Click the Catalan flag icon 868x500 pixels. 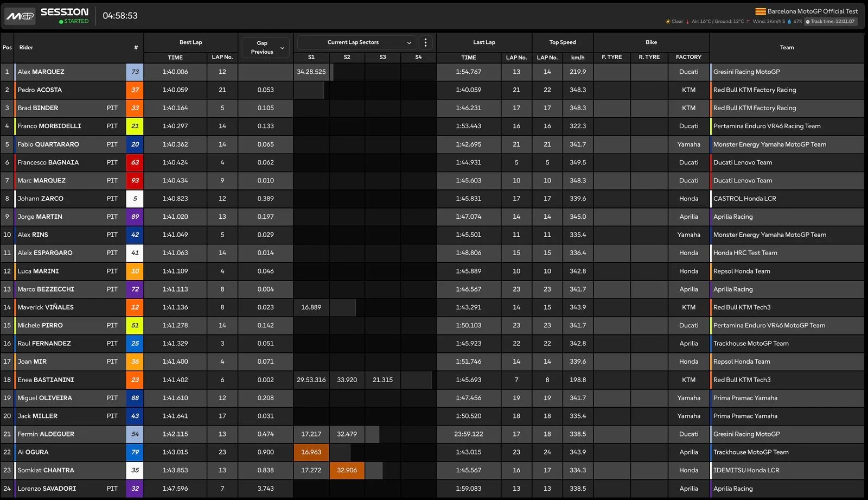tap(761, 11)
